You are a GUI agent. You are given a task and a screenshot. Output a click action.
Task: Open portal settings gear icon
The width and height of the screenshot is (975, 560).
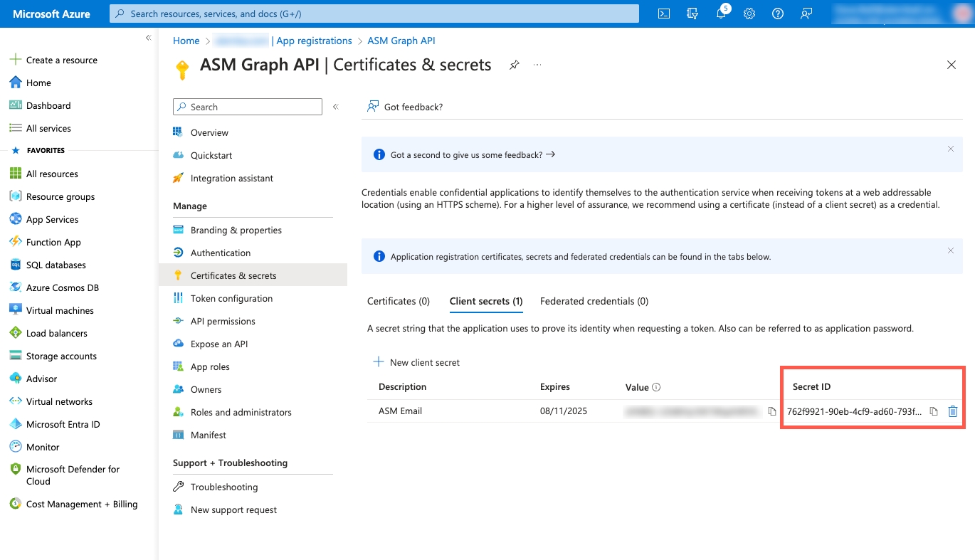point(749,14)
